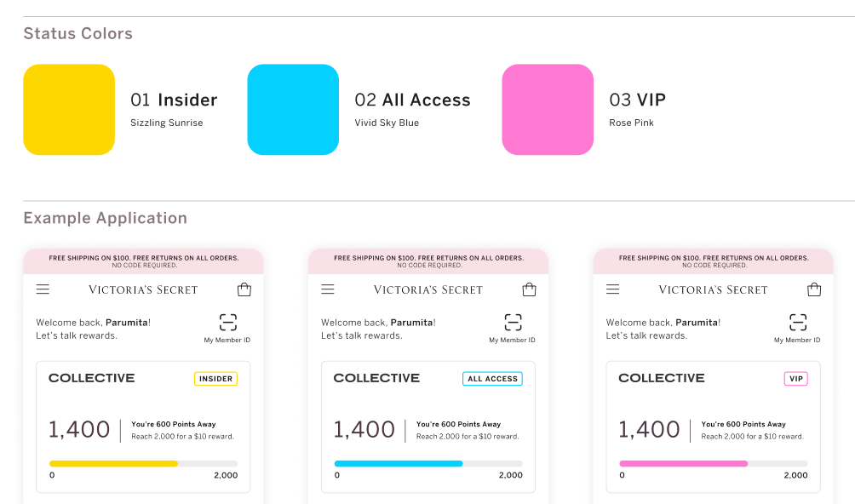Open hamburger menu in All Access example
This screenshot has width=855, height=504.
click(328, 289)
